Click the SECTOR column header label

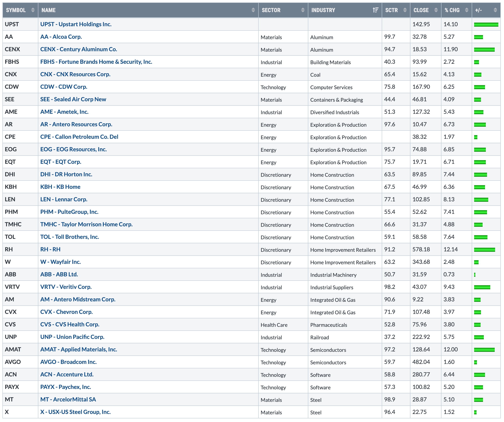(271, 10)
